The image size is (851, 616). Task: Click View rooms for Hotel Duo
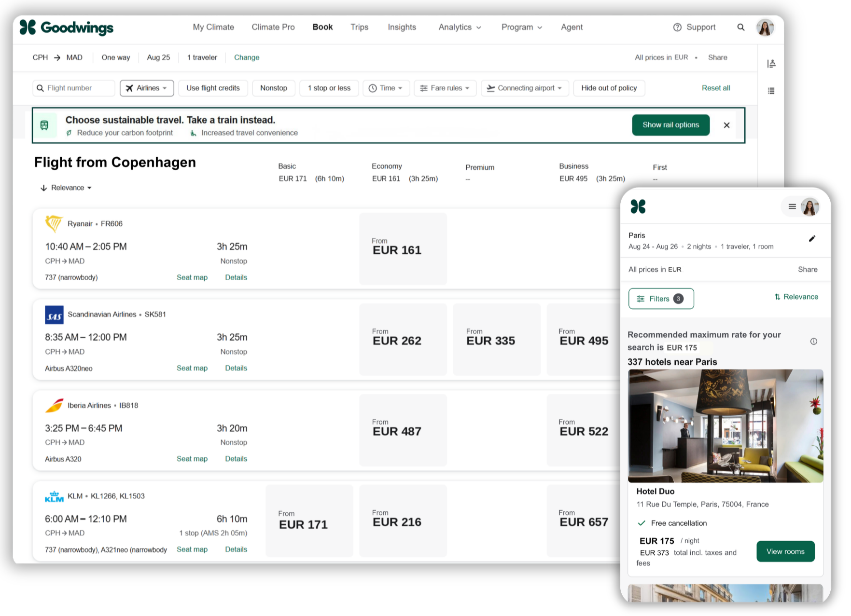coord(785,552)
